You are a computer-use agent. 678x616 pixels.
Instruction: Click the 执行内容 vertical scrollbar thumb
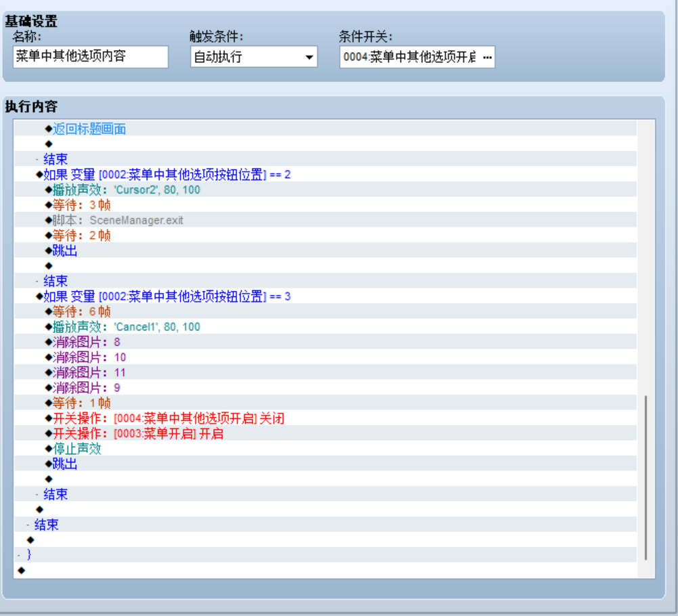coord(646,478)
